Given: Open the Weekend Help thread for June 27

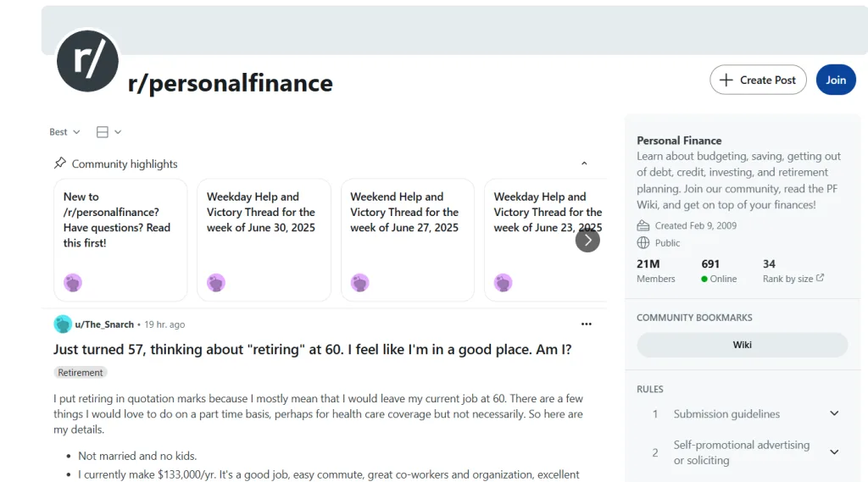Looking at the screenshot, I should pyautogui.click(x=404, y=212).
